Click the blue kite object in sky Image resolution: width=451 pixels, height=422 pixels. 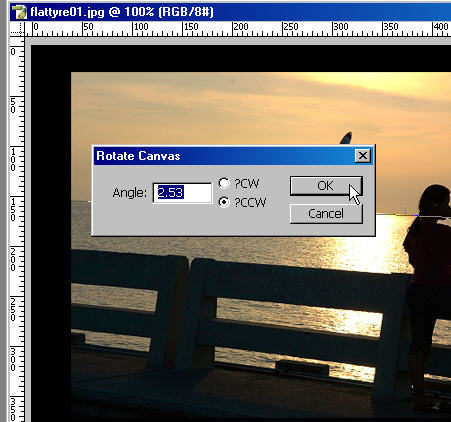coord(346,138)
